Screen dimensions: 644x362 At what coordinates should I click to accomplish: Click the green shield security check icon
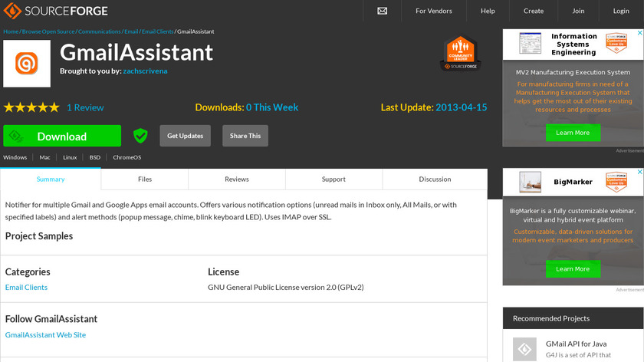140,136
